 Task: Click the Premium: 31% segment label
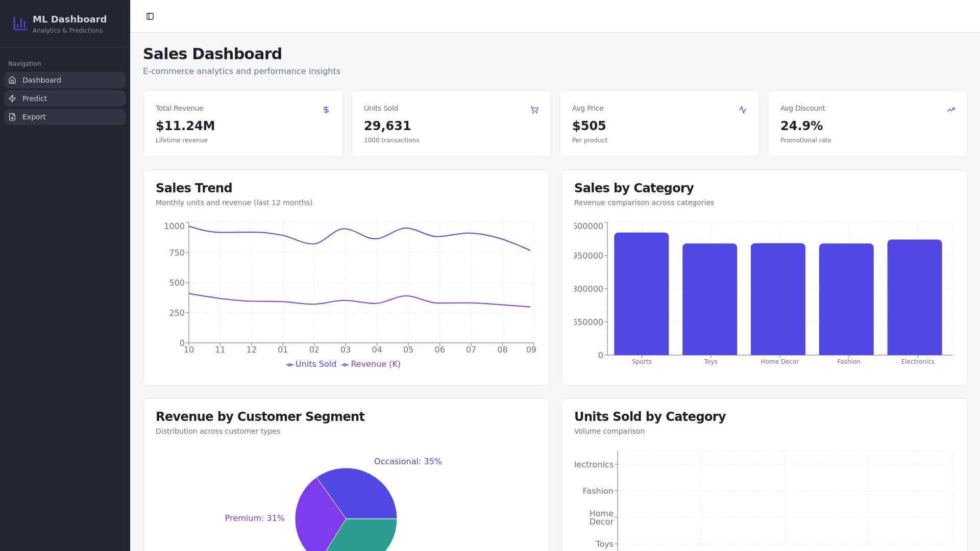click(254, 517)
